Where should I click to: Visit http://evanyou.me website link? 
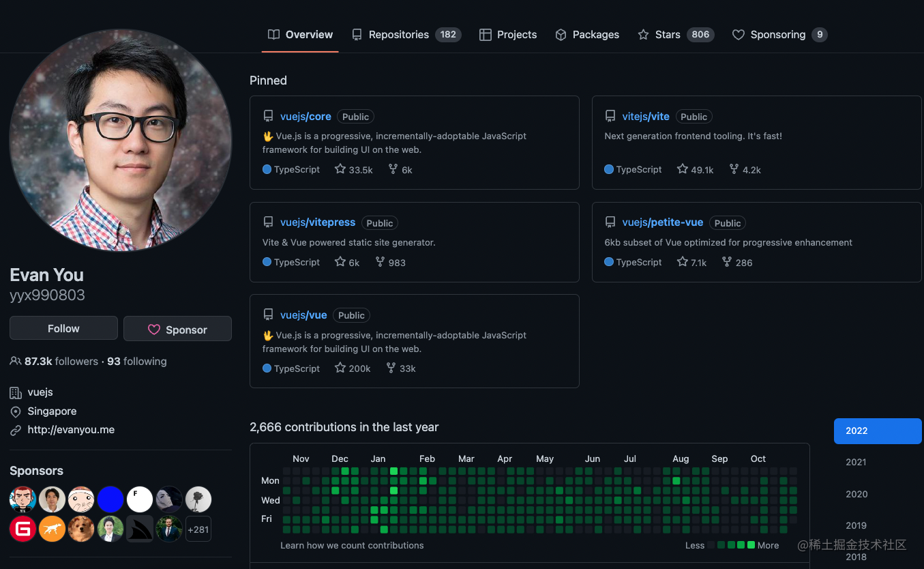tap(71, 430)
